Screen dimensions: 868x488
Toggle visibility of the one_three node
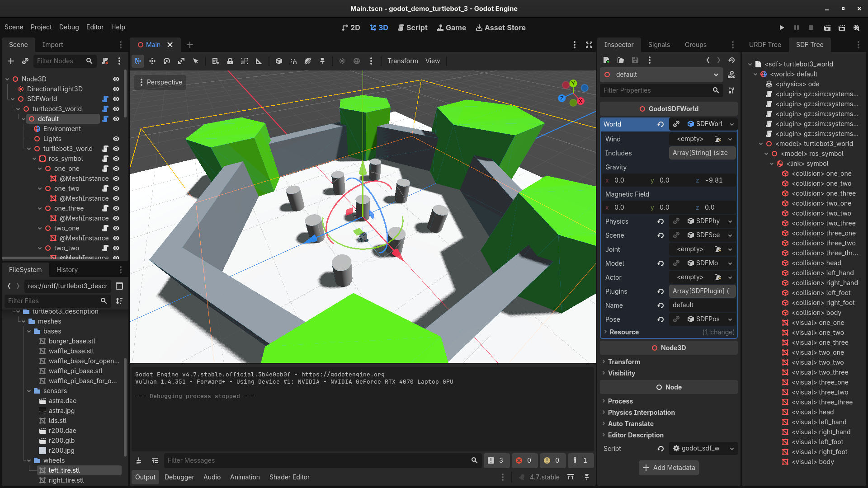pyautogui.click(x=116, y=208)
